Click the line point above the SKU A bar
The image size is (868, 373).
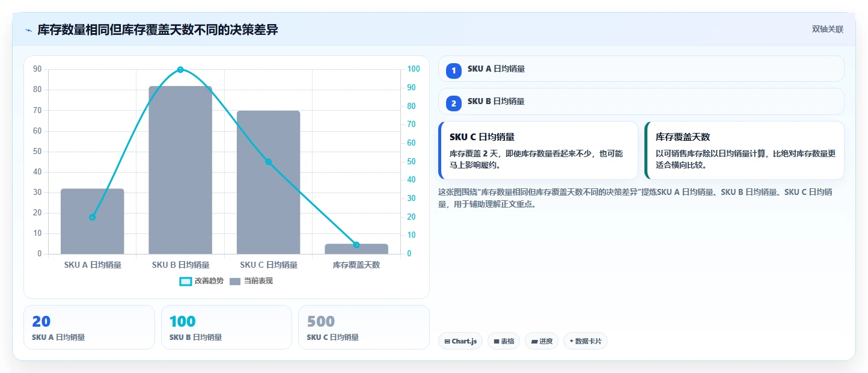[x=93, y=217]
